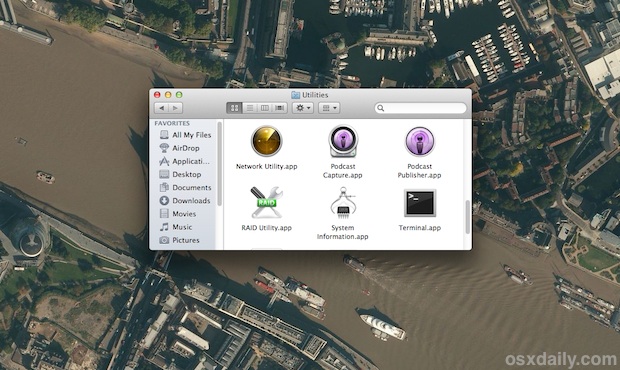Open the gear Action dropdown menu
The height and width of the screenshot is (370, 620).
click(x=302, y=108)
